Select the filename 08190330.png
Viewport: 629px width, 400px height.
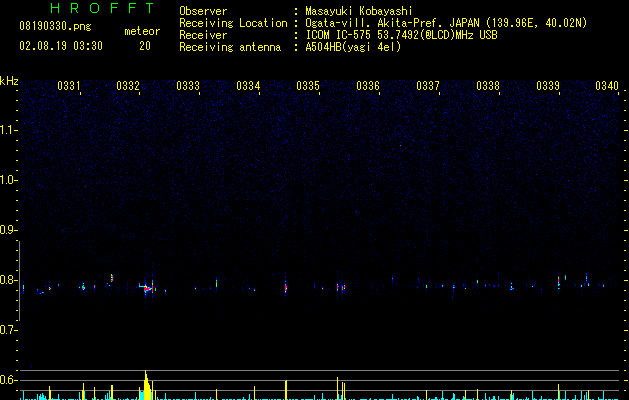pyautogui.click(x=55, y=27)
